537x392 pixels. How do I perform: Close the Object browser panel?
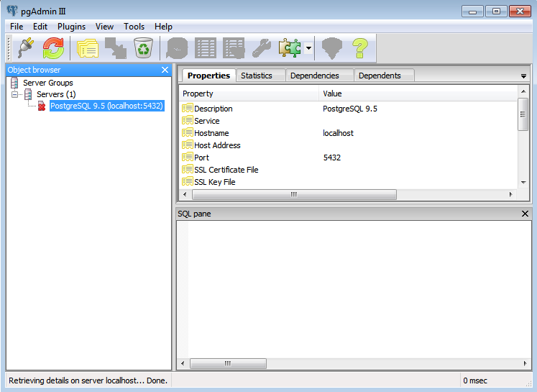tap(165, 70)
